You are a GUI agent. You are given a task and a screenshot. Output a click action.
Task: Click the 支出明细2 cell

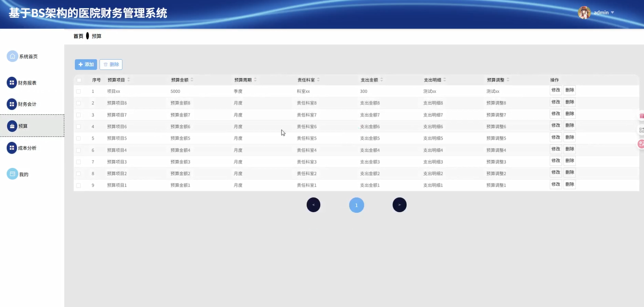[x=433, y=173]
